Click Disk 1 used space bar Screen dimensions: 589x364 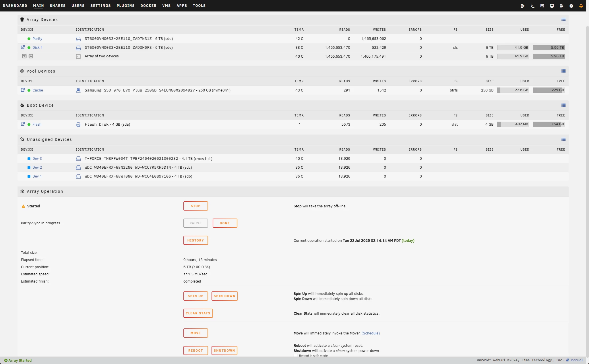tap(513, 48)
